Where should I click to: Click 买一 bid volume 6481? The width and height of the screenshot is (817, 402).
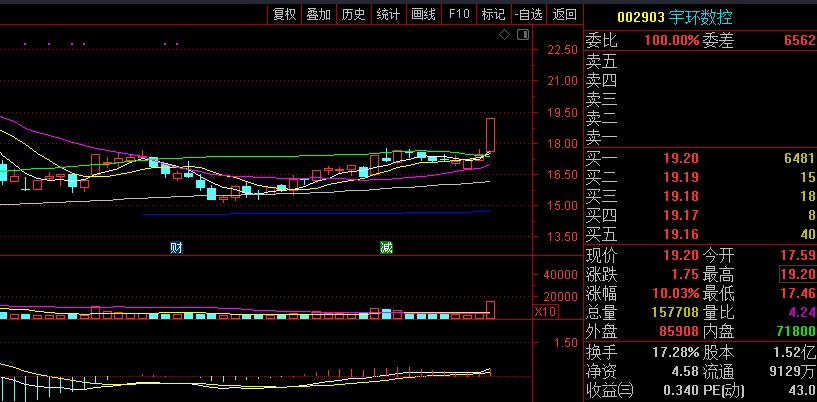pos(799,158)
